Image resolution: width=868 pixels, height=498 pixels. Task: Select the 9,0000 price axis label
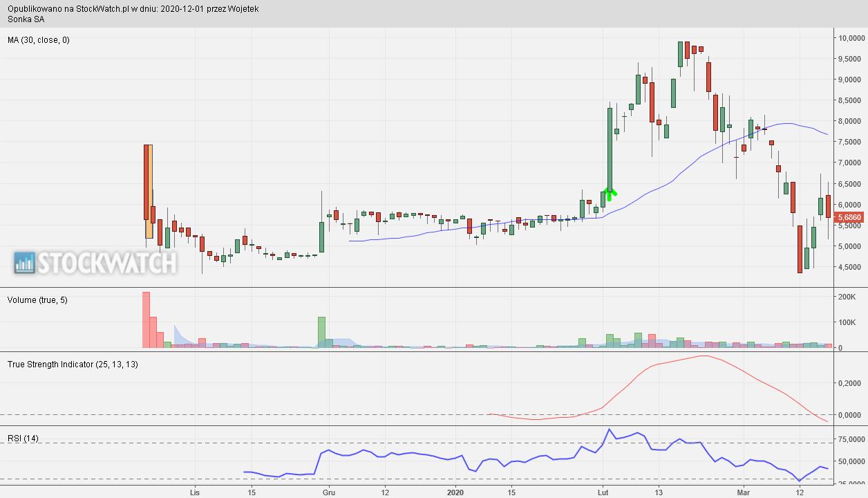(x=851, y=80)
